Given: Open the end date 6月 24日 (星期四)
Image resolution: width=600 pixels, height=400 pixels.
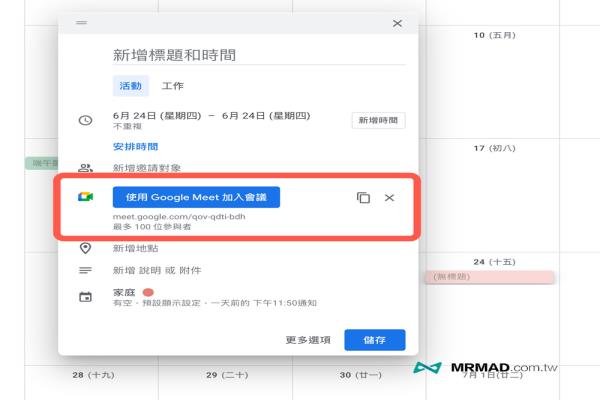Looking at the screenshot, I should click(x=266, y=116).
